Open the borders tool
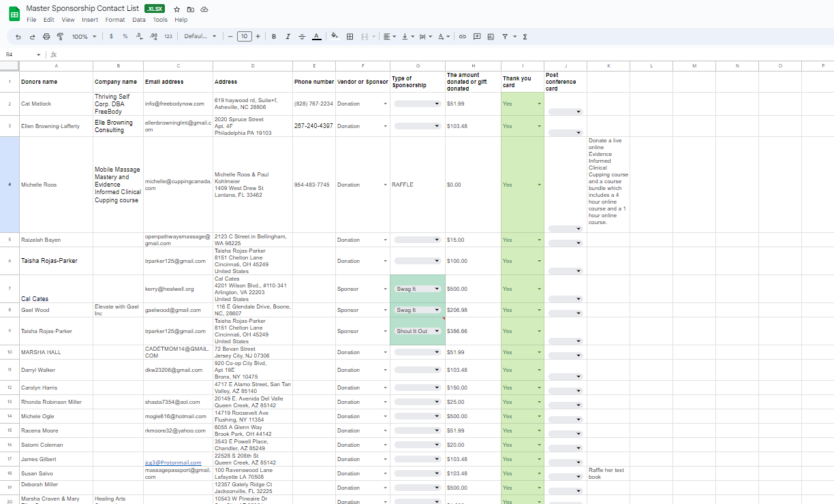 point(350,37)
